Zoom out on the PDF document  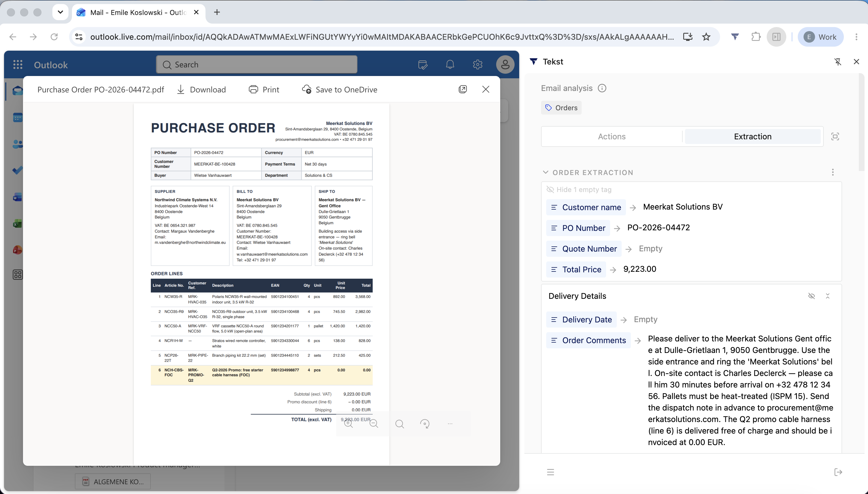tap(374, 423)
